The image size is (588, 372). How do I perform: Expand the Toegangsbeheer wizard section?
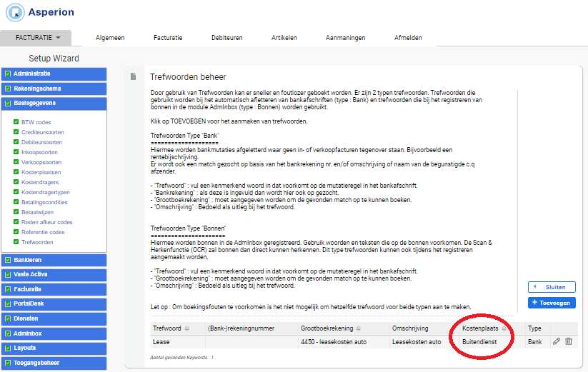(x=54, y=363)
